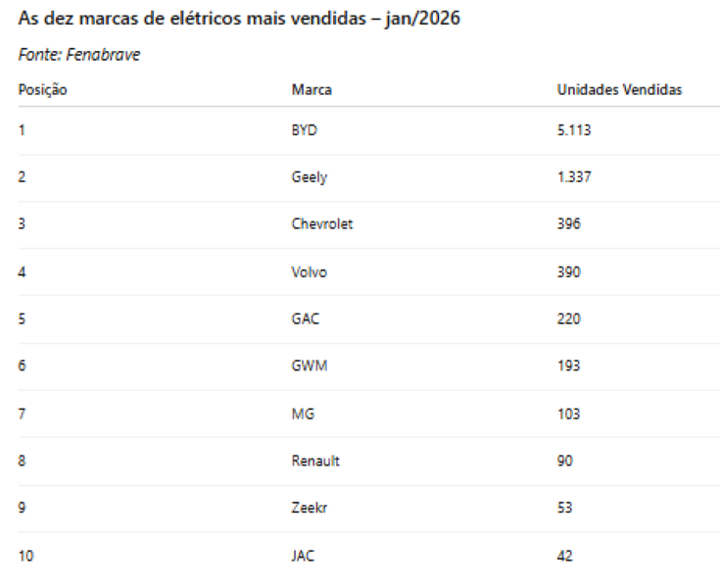The image size is (720, 588).
Task: Click the Volvo brand cell
Action: click(x=310, y=271)
